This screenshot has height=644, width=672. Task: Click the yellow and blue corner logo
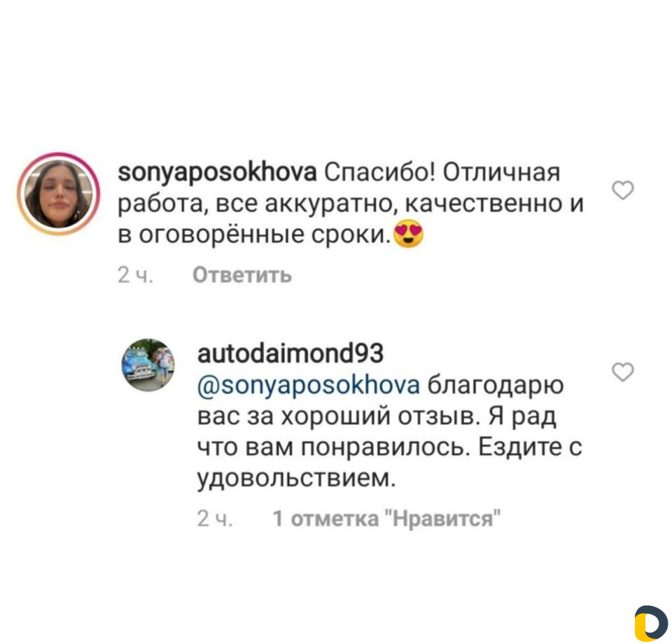651,623
